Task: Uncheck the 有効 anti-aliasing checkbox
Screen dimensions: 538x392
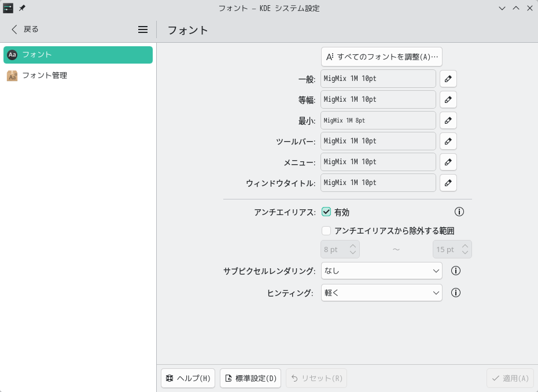Action: 326,212
